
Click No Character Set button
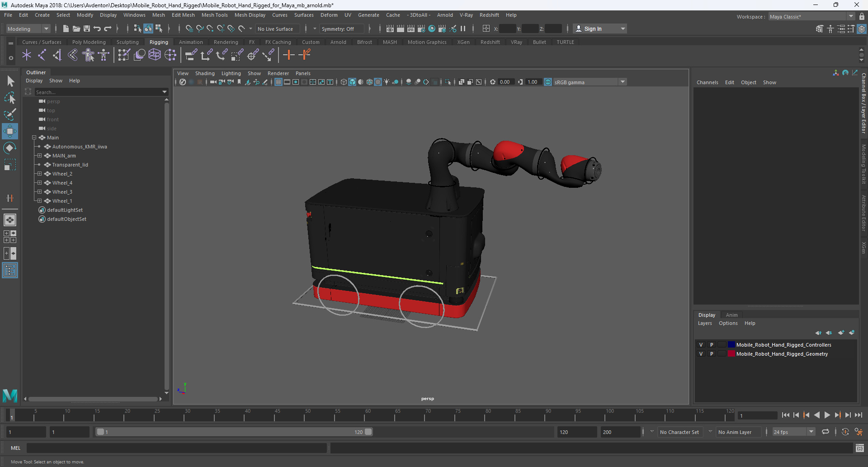[x=679, y=432]
